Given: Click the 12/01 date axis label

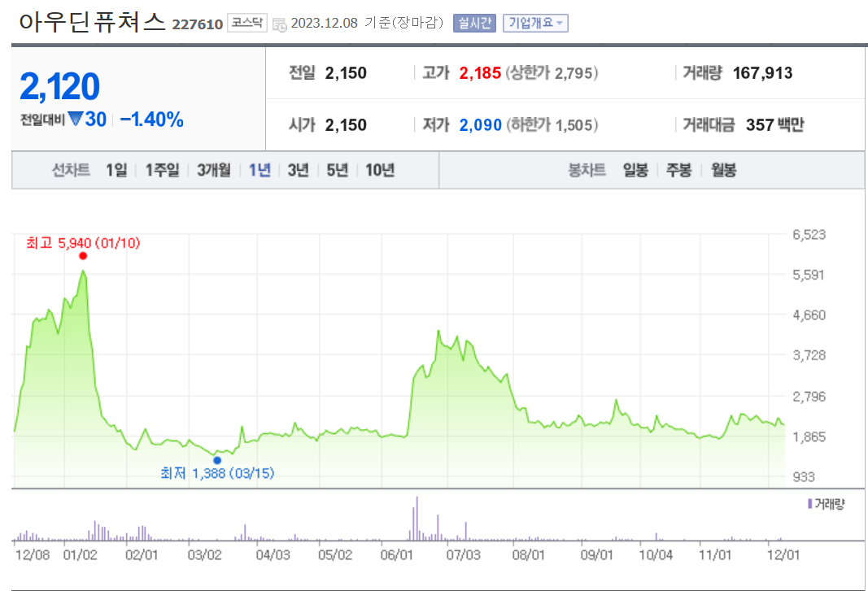Looking at the screenshot, I should point(783,554).
